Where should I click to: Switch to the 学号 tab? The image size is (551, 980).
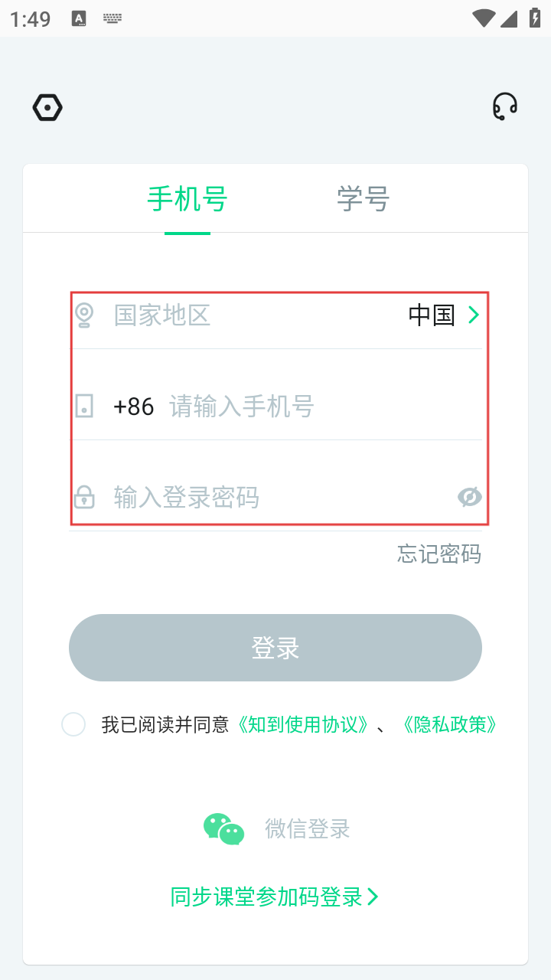364,199
